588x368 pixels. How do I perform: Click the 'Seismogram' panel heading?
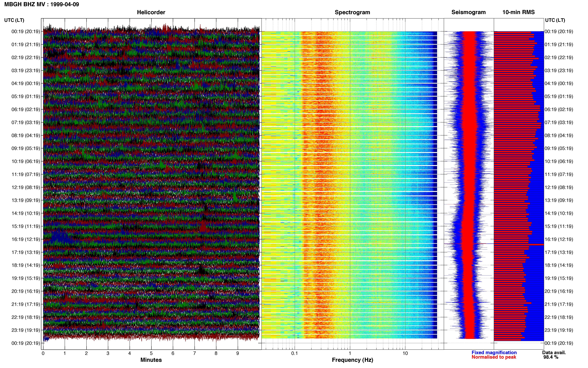(x=469, y=12)
